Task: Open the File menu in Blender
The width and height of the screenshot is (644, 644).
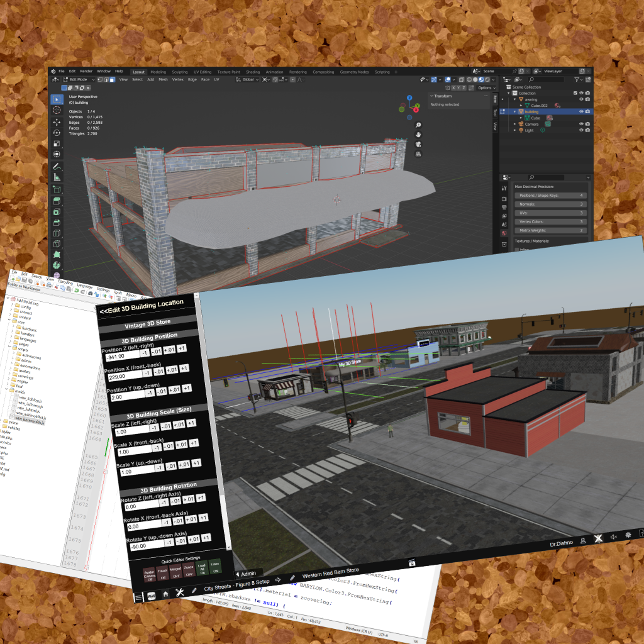Action: pos(62,72)
